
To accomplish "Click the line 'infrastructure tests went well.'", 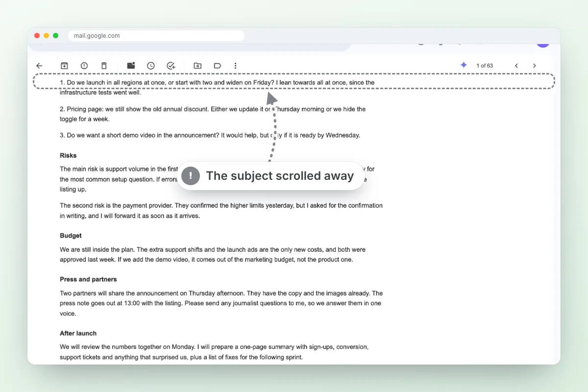I will coord(100,92).
